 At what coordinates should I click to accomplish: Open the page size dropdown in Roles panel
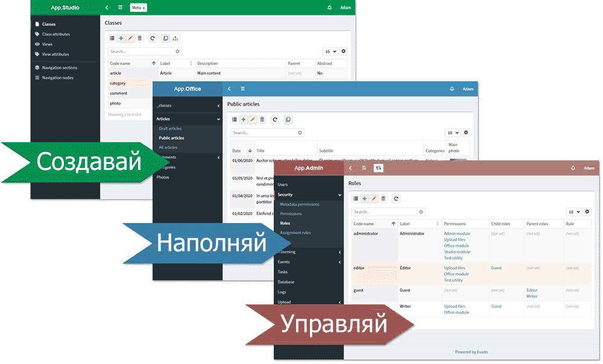point(574,212)
